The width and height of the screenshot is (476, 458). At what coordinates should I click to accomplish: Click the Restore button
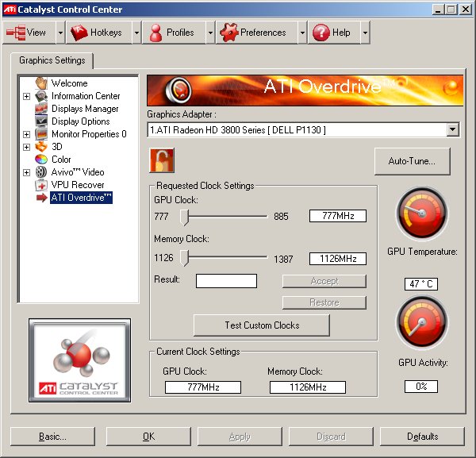(324, 302)
